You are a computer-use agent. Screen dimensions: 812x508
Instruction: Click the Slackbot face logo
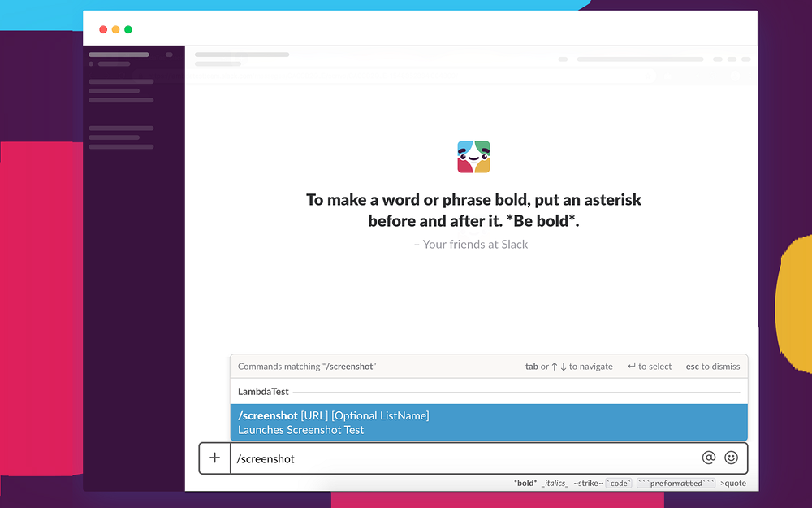coord(473,157)
